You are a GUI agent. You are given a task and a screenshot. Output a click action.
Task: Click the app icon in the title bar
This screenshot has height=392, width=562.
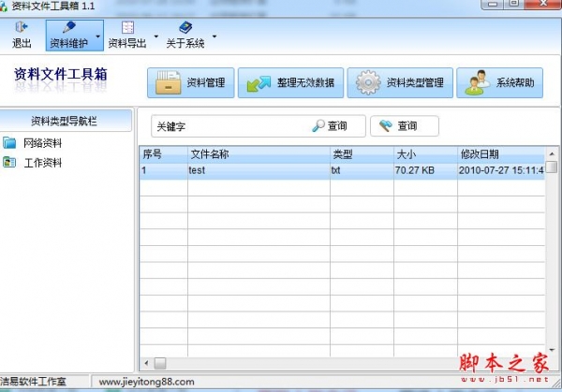tap(3, 7)
